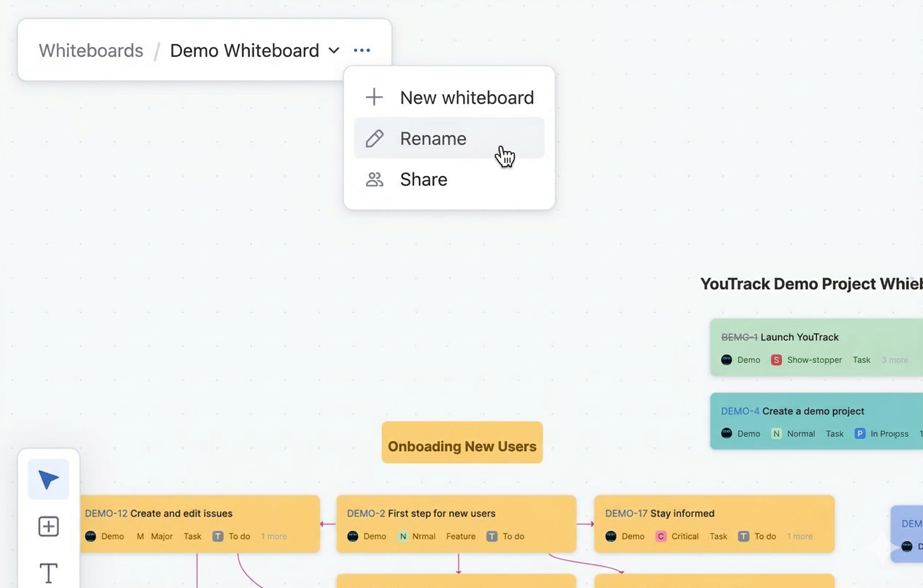The height and width of the screenshot is (588, 923).
Task: Go to Whiteboards breadcrumb link
Action: point(91,50)
